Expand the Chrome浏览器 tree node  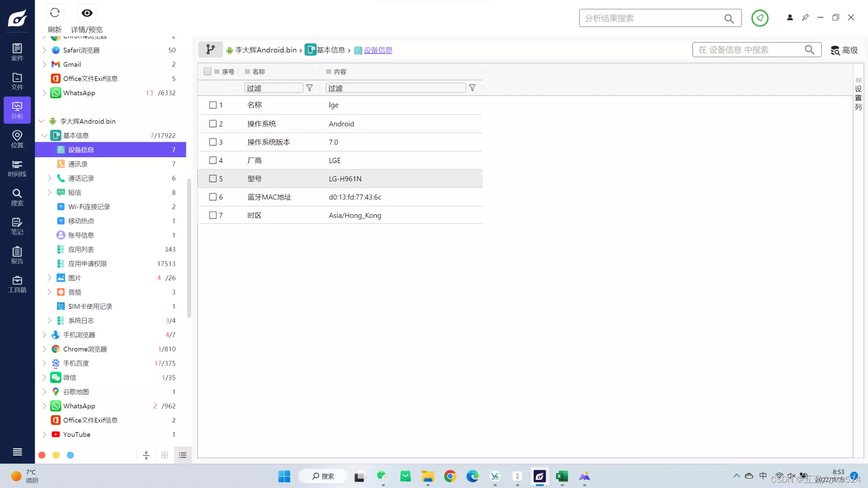click(44, 349)
